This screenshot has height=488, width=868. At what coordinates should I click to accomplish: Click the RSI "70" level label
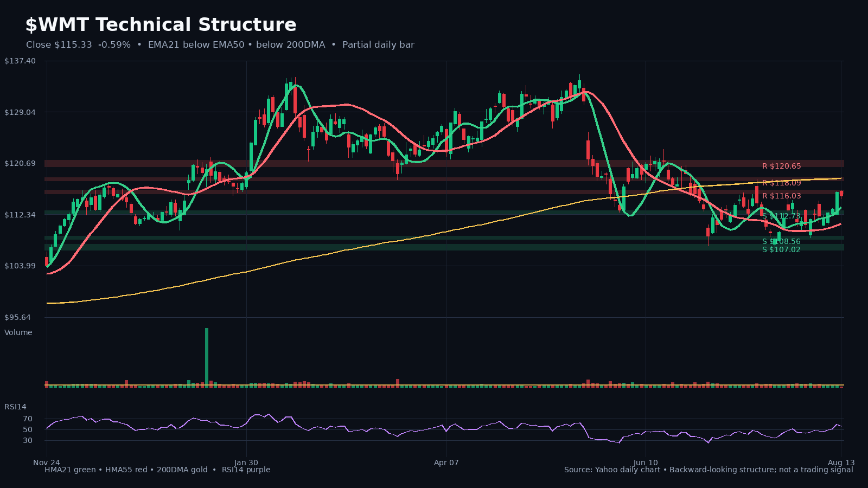click(x=28, y=419)
